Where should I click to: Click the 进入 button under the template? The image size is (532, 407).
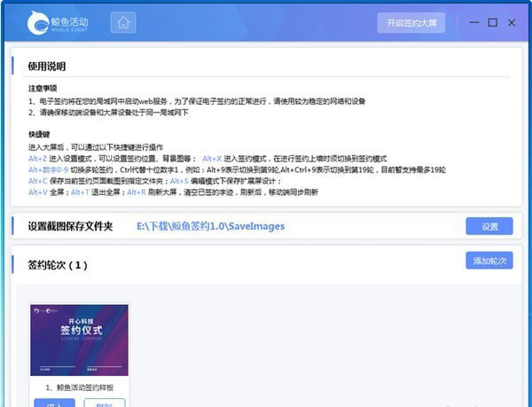click(x=55, y=403)
